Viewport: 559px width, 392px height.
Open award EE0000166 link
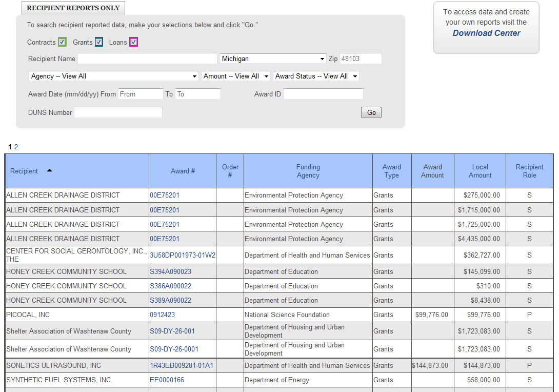167,380
